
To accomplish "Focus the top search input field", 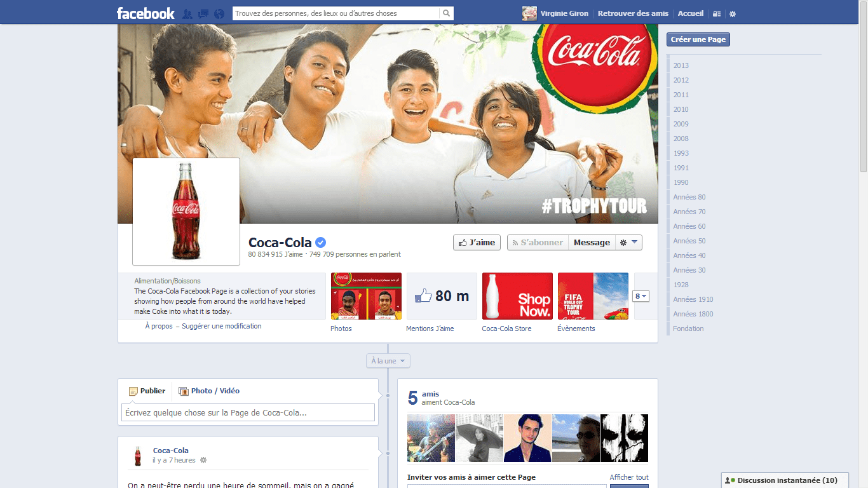I will point(336,13).
